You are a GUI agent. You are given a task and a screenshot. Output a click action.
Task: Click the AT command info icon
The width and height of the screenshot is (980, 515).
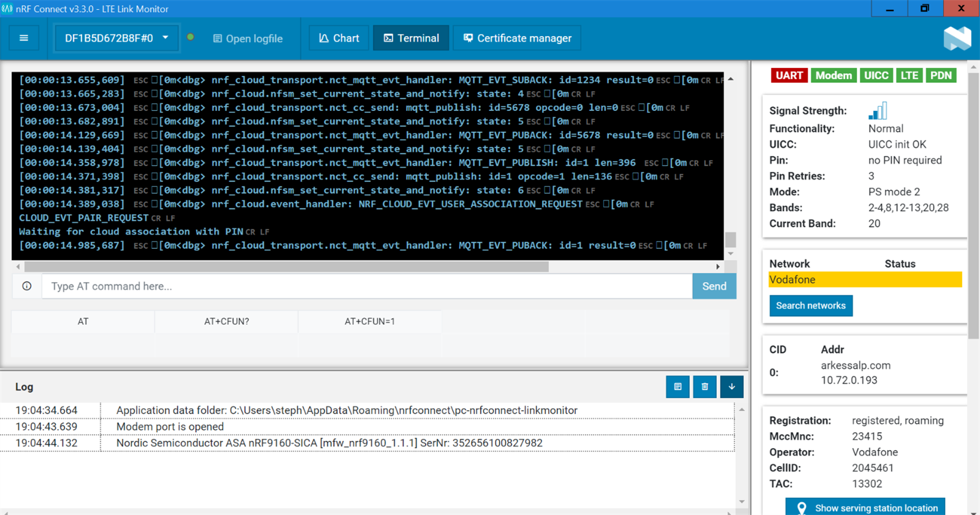27,286
